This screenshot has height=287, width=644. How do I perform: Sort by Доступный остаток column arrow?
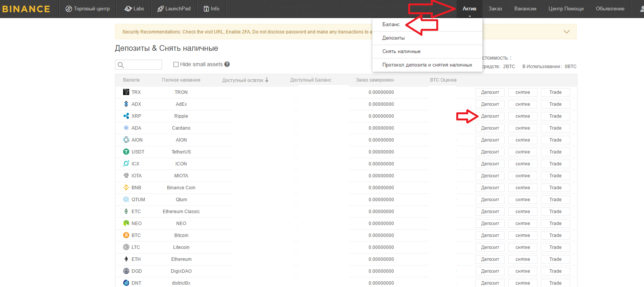pos(267,80)
